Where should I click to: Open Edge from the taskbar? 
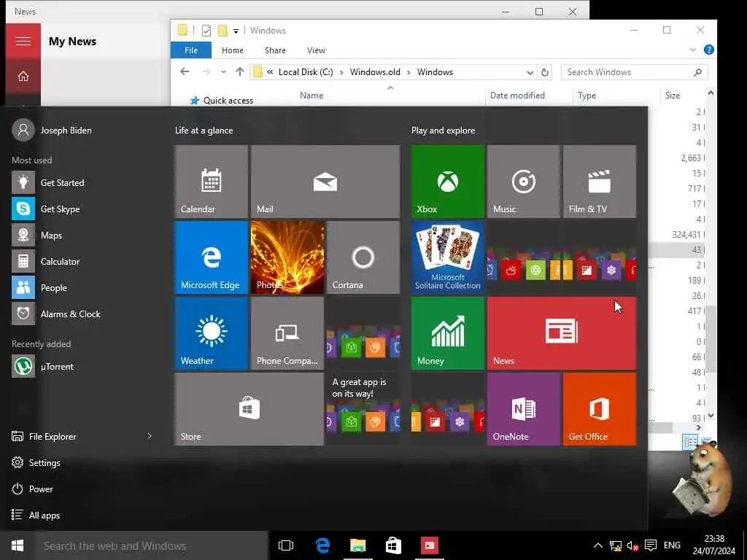322,545
